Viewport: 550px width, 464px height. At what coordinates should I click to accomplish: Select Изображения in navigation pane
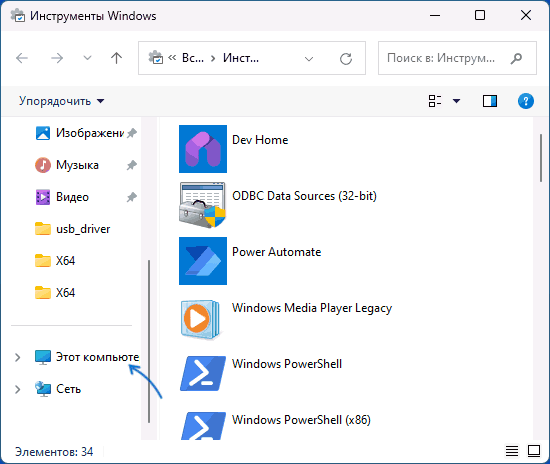coord(90,133)
